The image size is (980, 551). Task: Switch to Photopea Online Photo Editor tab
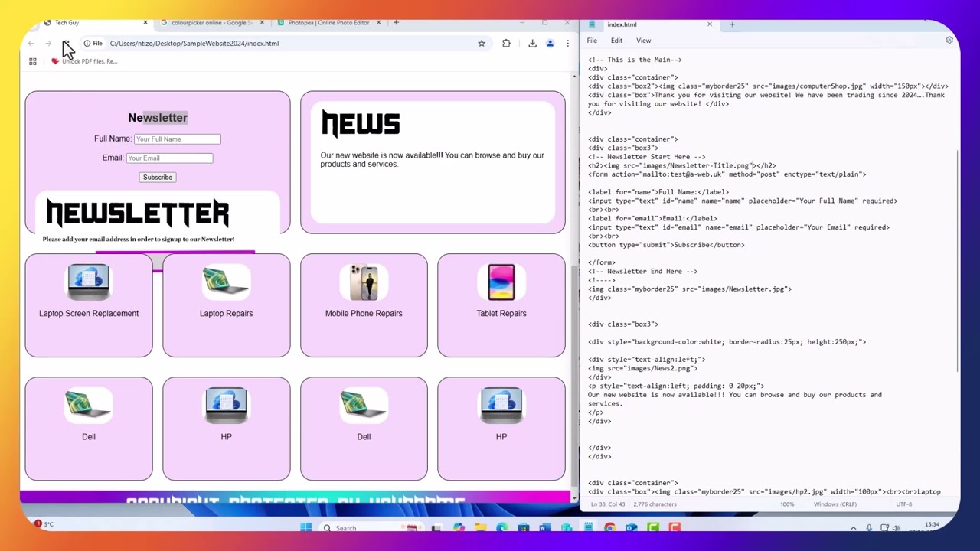coord(328,23)
